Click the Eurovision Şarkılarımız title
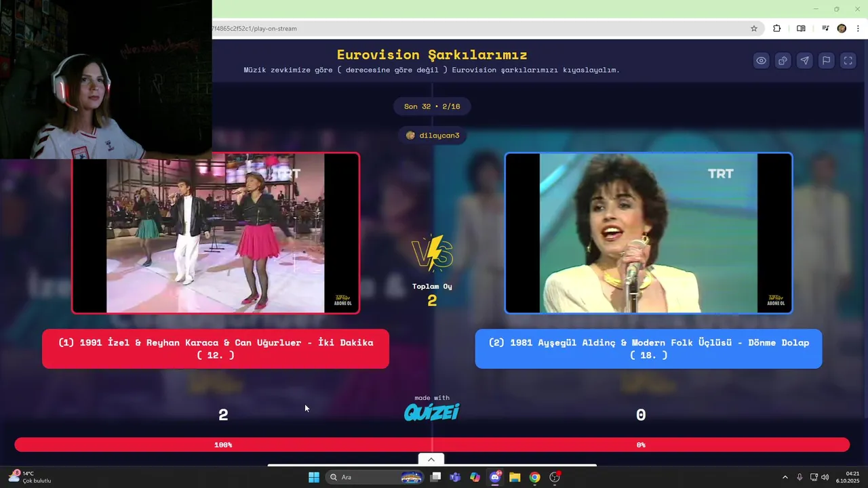Viewport: 868px width, 488px height. click(x=432, y=55)
